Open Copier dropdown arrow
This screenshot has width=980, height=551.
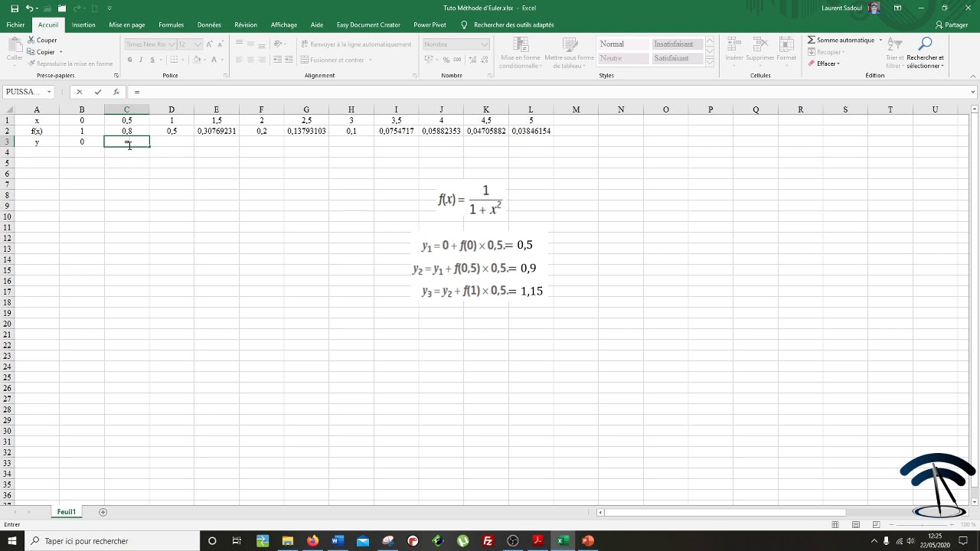click(x=60, y=52)
